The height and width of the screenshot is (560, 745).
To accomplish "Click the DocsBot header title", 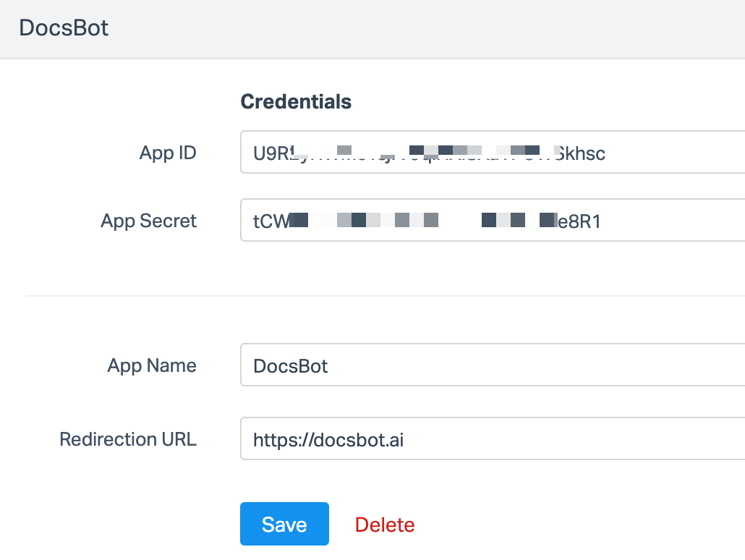I will 65,27.
